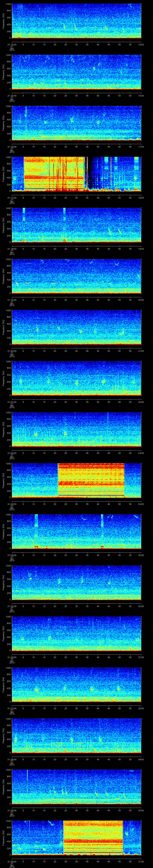
Task: Select the spectrogram panel starting at 21:28:00
Action: [x=77, y=736]
